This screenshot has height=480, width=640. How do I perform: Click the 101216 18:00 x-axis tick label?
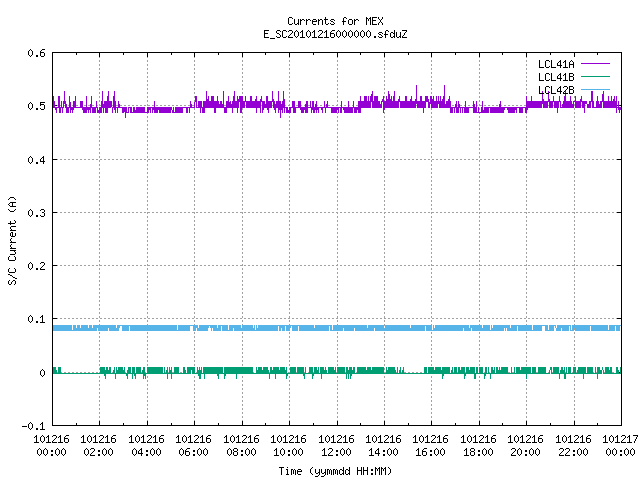tap(478, 445)
